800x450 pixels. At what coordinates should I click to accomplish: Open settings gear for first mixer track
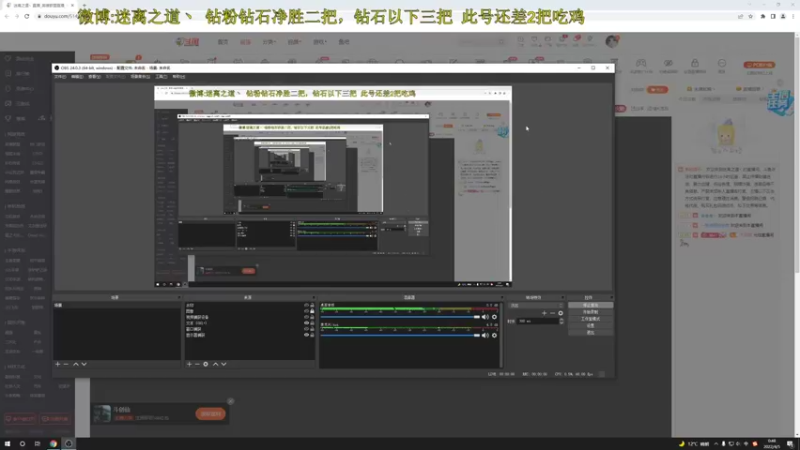point(494,317)
